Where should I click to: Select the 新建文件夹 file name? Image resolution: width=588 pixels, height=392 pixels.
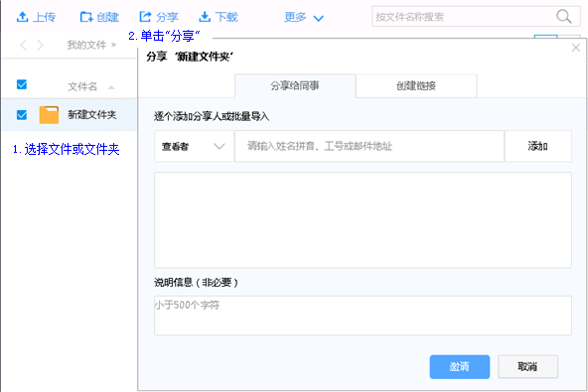pos(91,115)
